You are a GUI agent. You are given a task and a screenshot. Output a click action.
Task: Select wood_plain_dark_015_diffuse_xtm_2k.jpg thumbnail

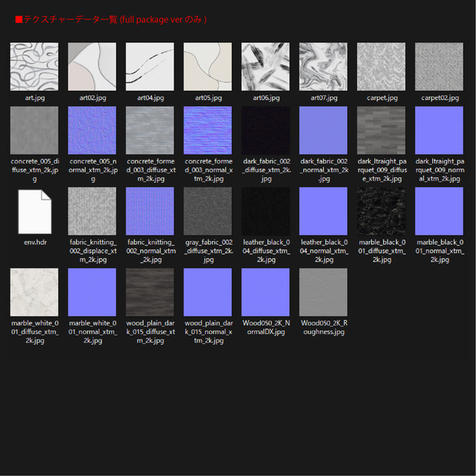tap(150, 292)
